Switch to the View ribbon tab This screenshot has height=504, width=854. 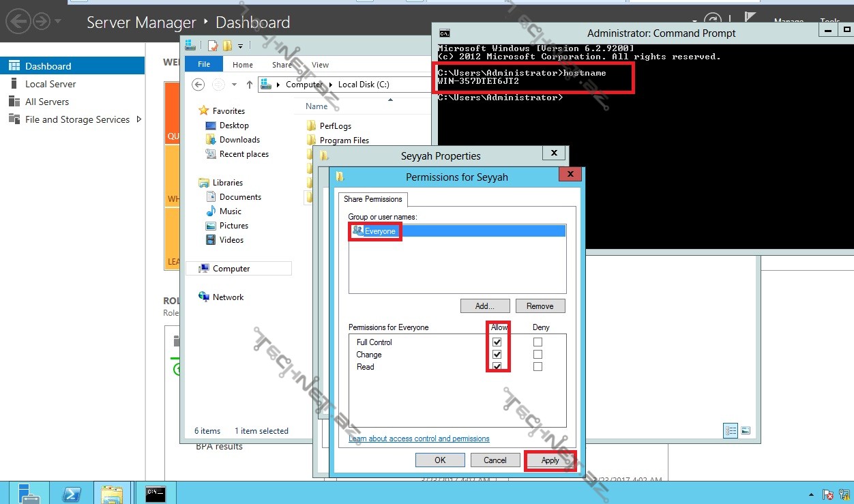[x=320, y=65]
